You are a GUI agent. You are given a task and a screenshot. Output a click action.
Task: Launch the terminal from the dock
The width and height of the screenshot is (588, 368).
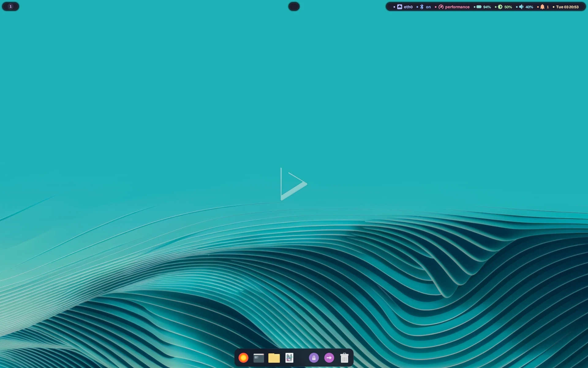coord(258,358)
